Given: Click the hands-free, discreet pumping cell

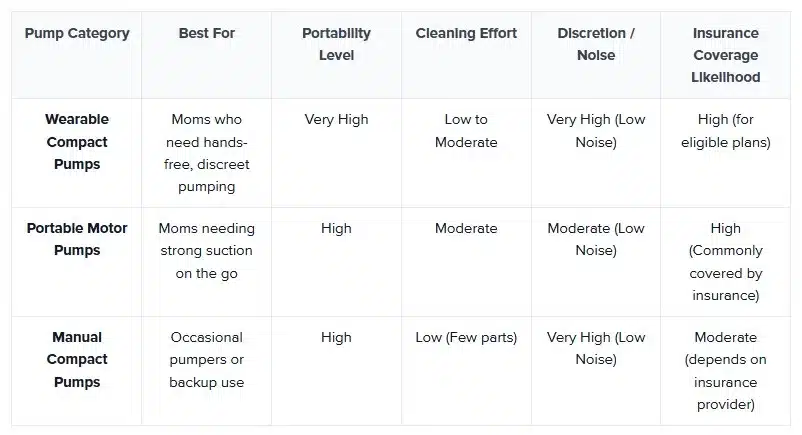Looking at the screenshot, I should 206,153.
